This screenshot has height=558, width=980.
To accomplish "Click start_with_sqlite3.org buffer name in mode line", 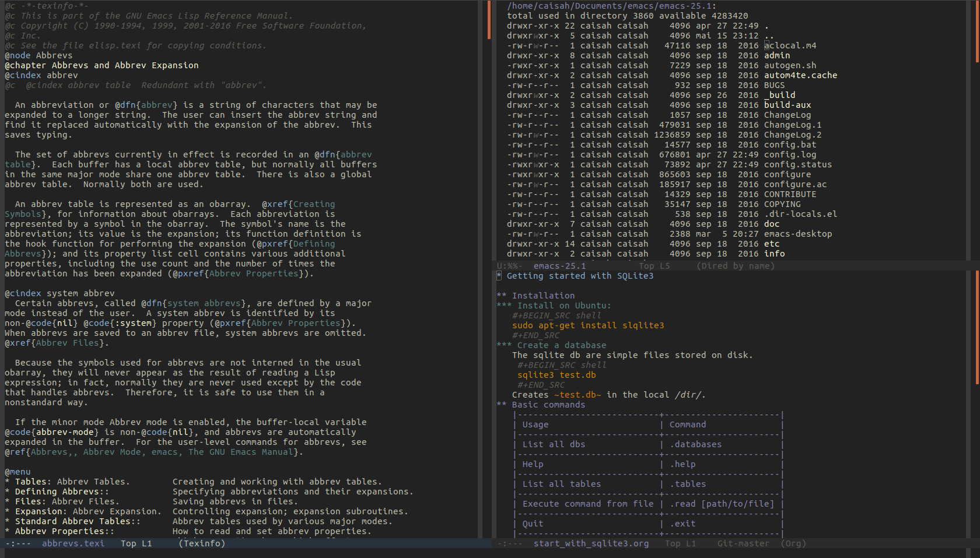I will pos(591,543).
